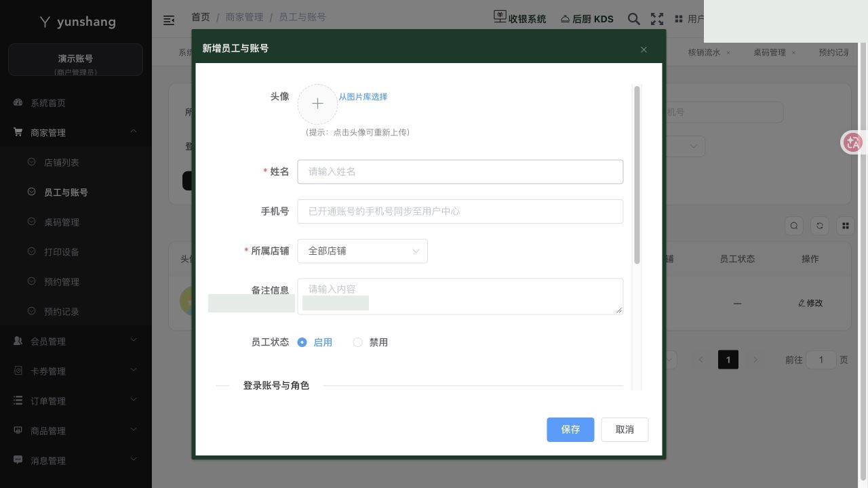Open the background filter dropdown arrow
Viewport: 868px width, 488px height.
[693, 146]
